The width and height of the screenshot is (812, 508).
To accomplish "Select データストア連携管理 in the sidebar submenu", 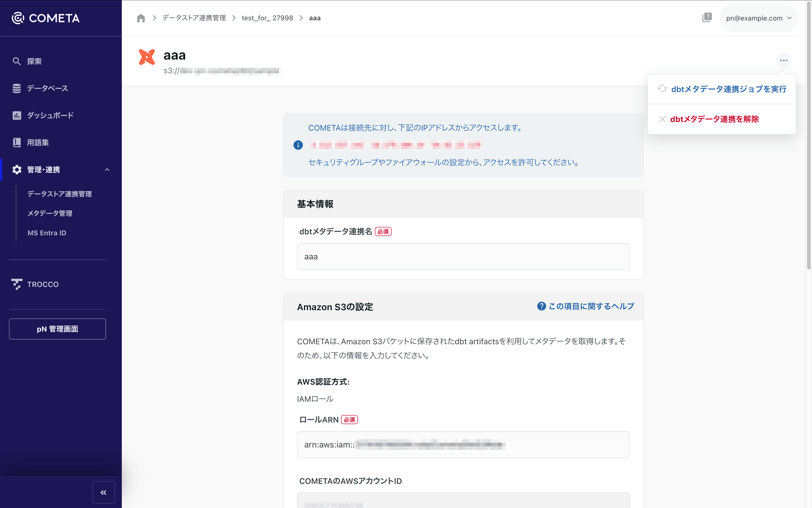I will click(60, 194).
